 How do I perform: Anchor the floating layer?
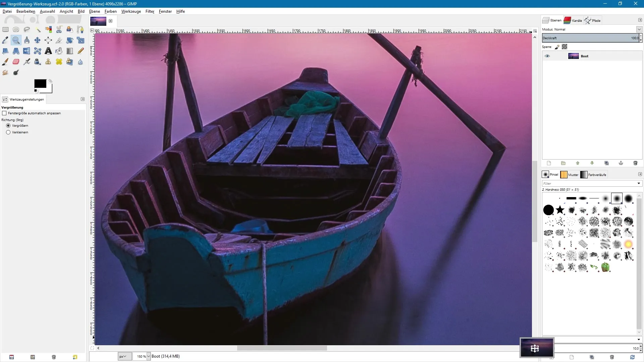(x=621, y=163)
